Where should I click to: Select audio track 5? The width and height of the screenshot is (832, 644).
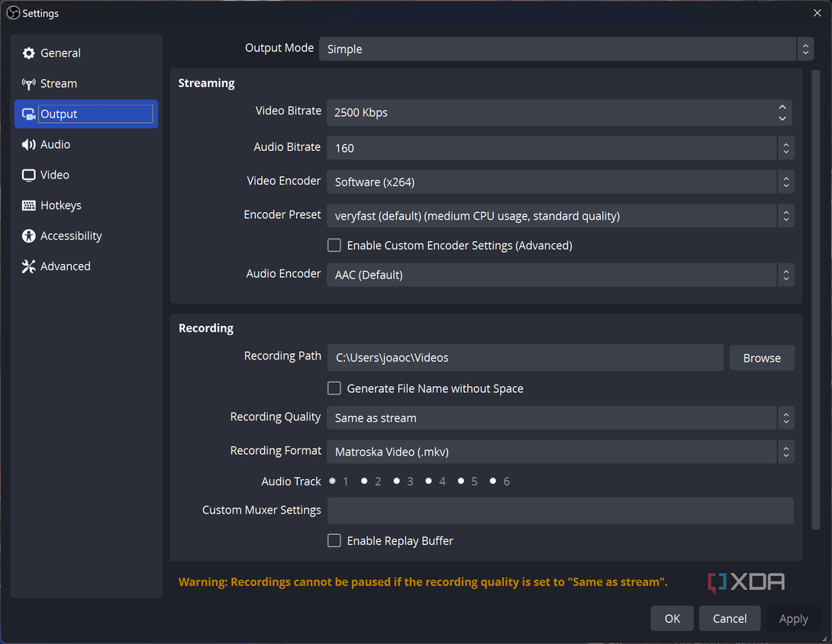click(461, 481)
